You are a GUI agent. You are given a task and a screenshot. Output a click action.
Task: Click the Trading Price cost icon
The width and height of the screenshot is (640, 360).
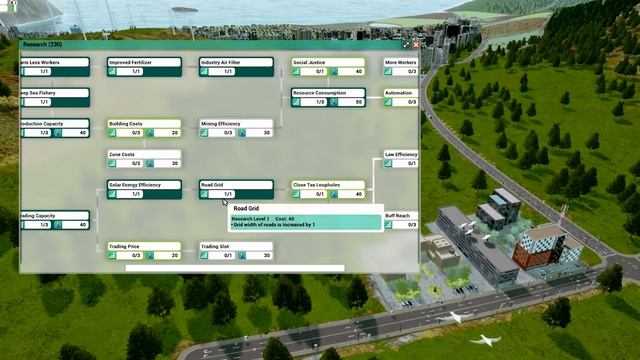click(150, 256)
